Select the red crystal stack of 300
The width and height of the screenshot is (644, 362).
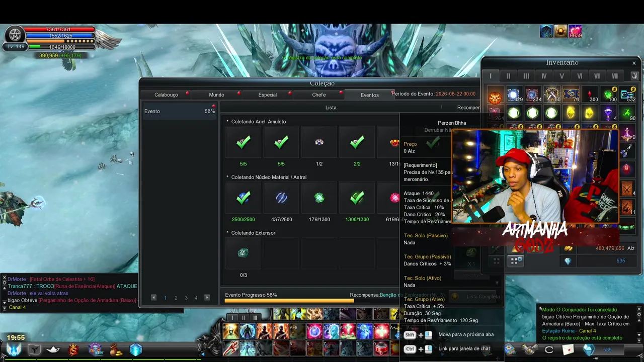590,95
